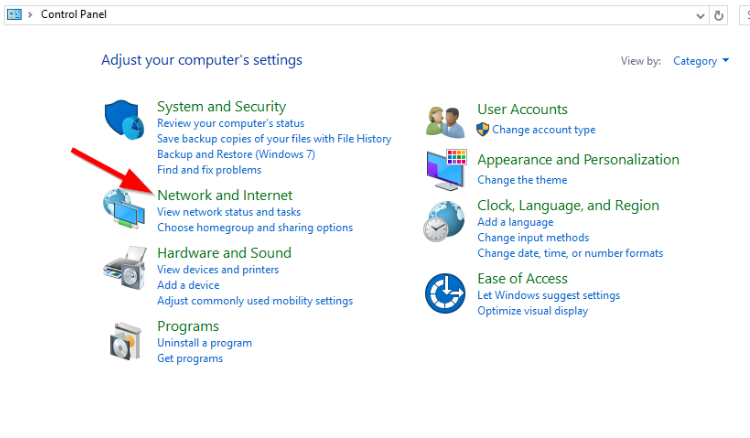
Task: Open System and Security category
Action: tap(221, 106)
